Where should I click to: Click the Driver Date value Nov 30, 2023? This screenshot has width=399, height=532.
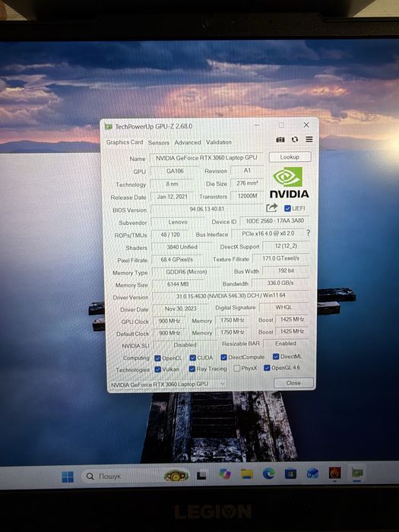[x=181, y=309]
